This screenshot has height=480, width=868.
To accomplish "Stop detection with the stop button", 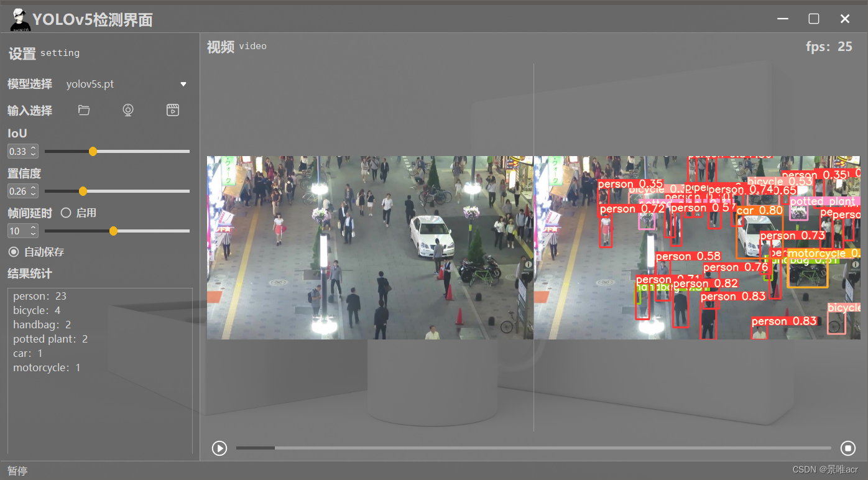I will tap(848, 448).
